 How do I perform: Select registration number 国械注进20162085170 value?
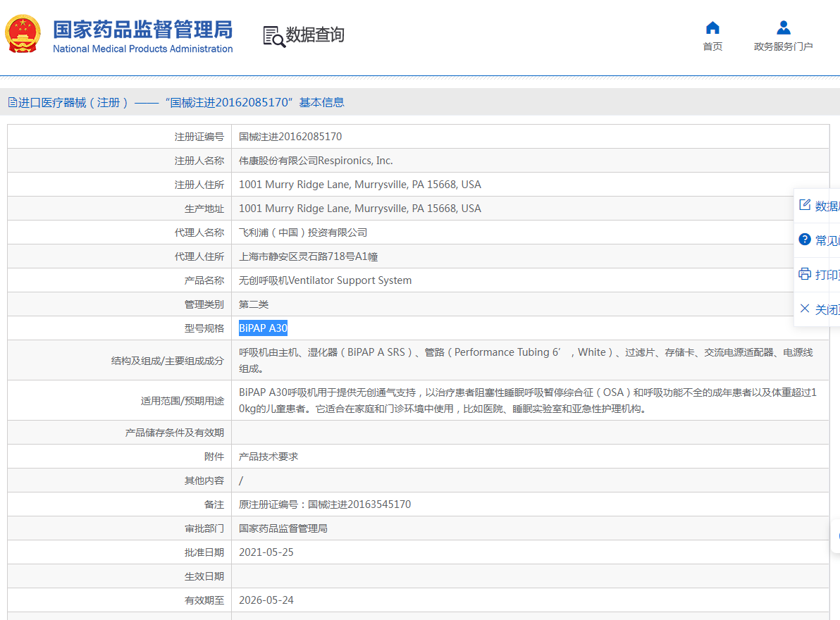tap(290, 137)
